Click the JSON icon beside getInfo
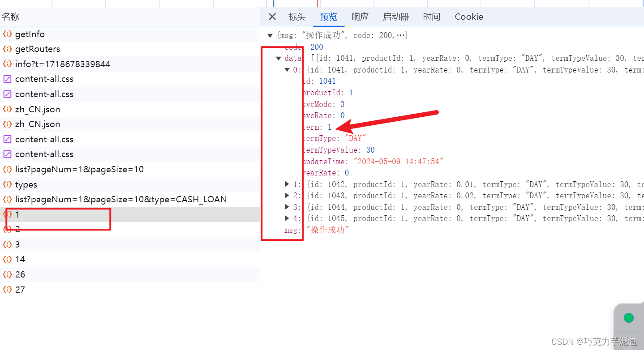 tap(7, 34)
